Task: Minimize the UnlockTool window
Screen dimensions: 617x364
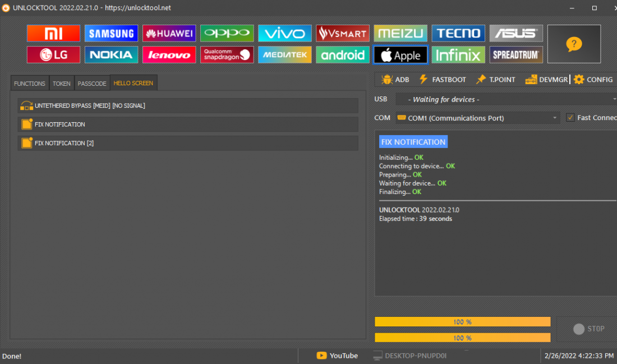Action: pyautogui.click(x=572, y=8)
